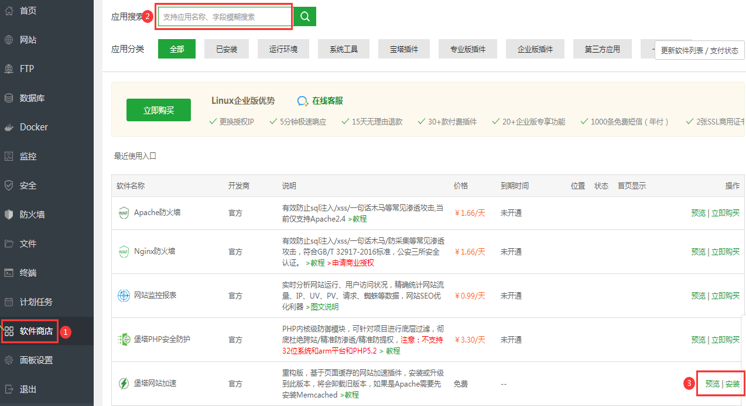The image size is (746, 406).
Task: Click the shield check icon beside 安全
Action: click(x=9, y=185)
